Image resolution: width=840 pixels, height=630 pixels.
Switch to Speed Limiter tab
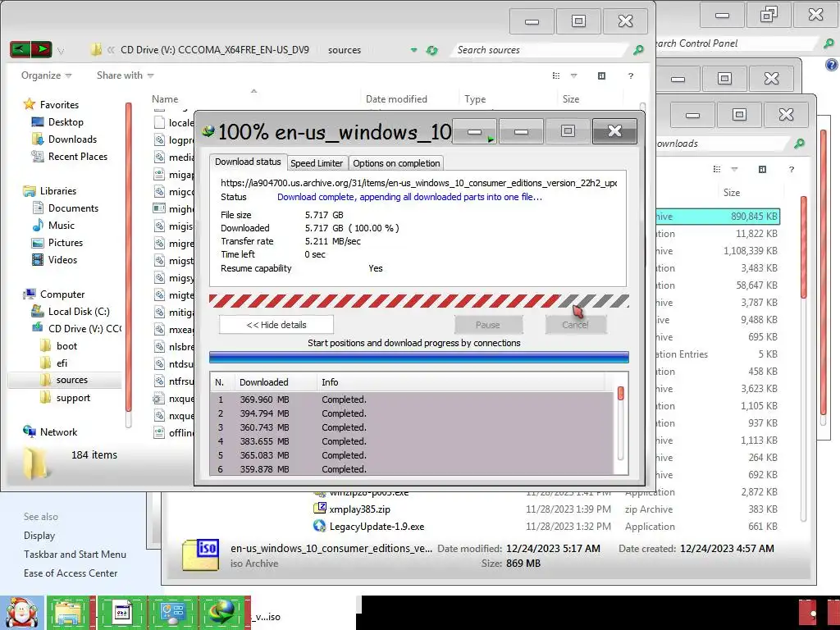click(x=317, y=163)
